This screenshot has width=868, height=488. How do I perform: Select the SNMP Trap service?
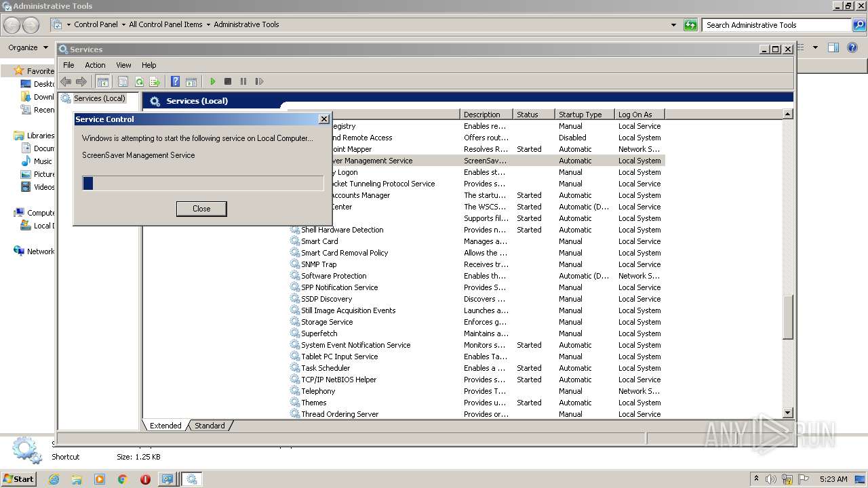tap(477, 264)
